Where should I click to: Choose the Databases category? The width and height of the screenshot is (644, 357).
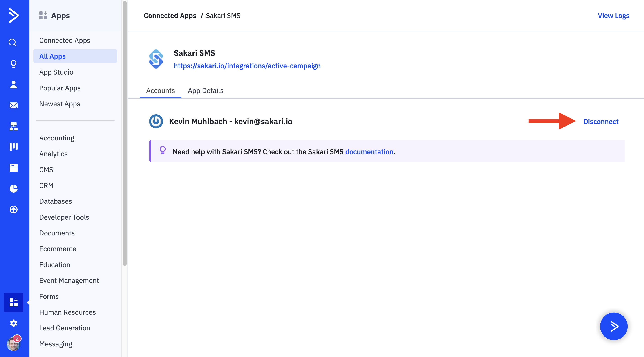[x=56, y=201]
